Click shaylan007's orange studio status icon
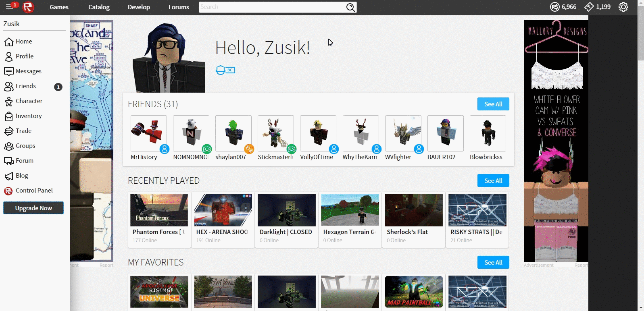Screen dimensions: 644x311 click(249, 149)
